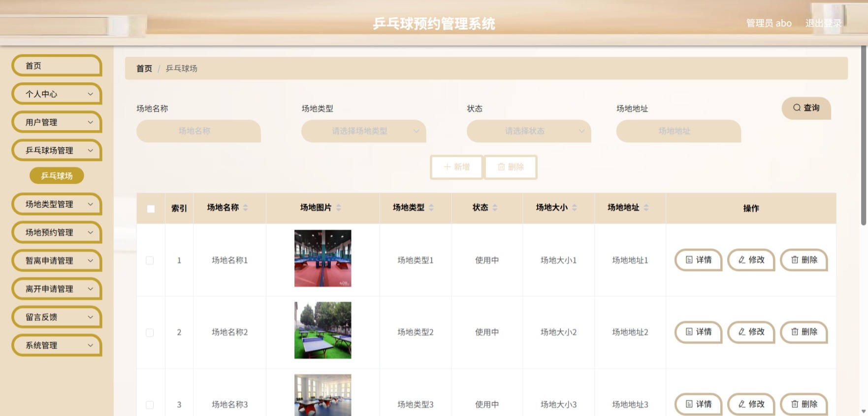Sort by 场地地址 column sort arrows
868x416 pixels.
[x=646, y=208]
